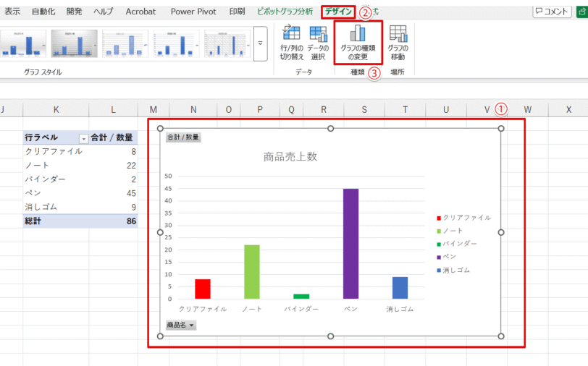Open データの選択 in the ribbon
Viewport: 588px width, 366px height.
[x=318, y=43]
